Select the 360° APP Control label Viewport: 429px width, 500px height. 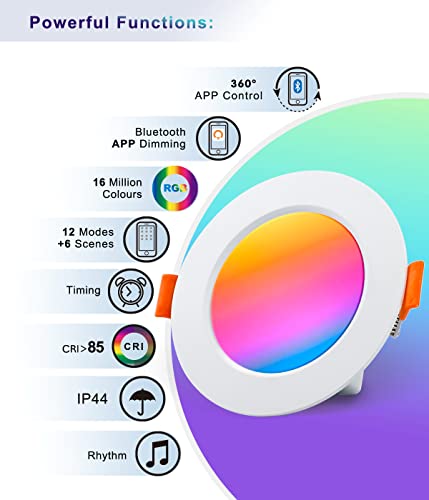[229, 90]
